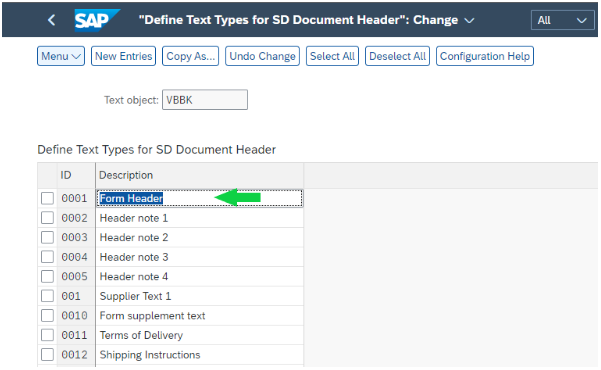Click ID cell 0002

coord(76,218)
